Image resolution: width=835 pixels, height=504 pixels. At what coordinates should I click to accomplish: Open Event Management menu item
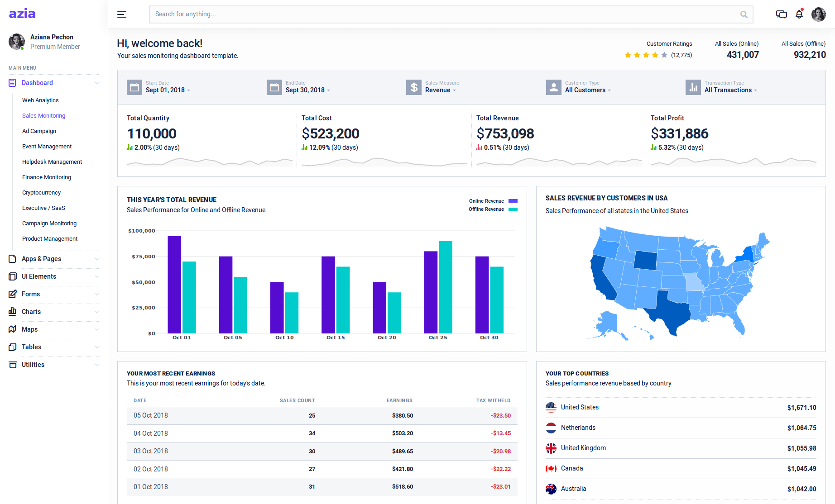pos(47,147)
